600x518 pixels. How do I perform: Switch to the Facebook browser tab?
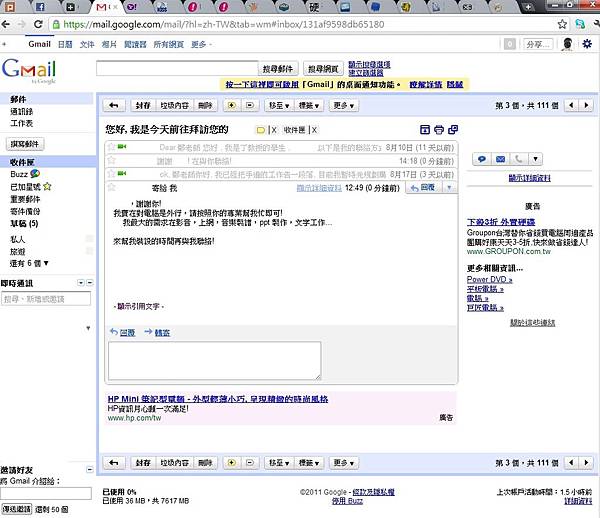pyautogui.click(x=40, y=7)
